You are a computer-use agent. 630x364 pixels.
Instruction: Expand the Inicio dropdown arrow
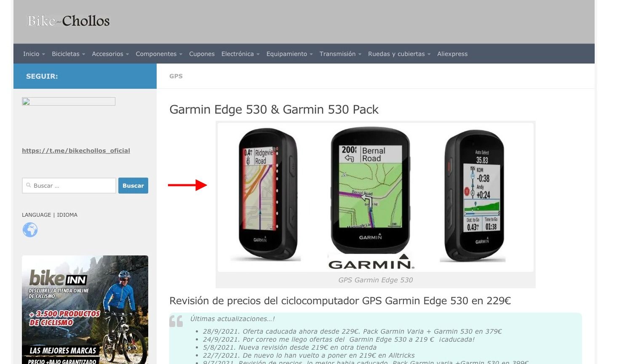tap(43, 54)
